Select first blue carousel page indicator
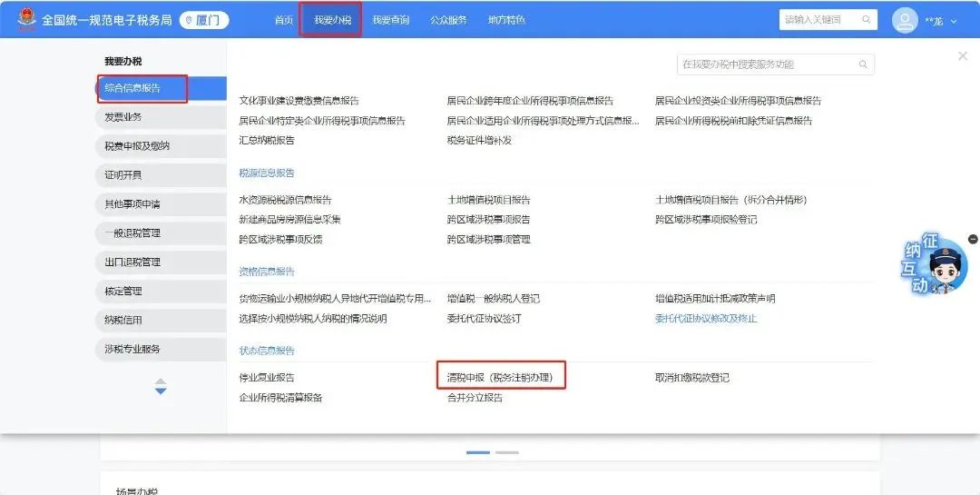 pos(478,452)
